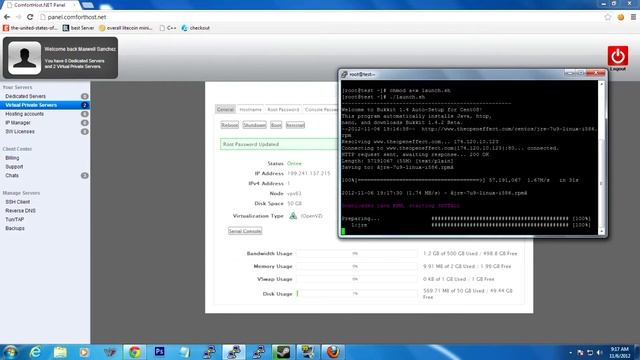Switch to the Root Password tab
The width and height of the screenshot is (640, 360).
(283, 109)
